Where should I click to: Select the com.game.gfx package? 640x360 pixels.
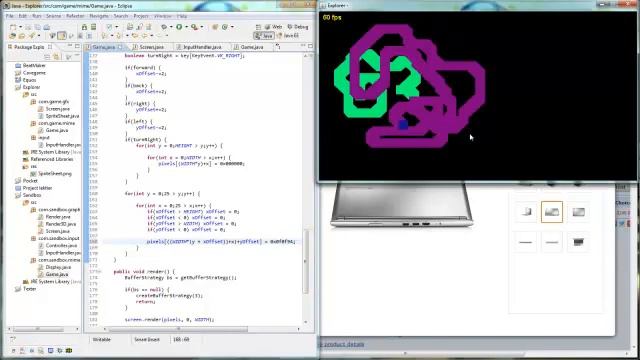point(53,102)
